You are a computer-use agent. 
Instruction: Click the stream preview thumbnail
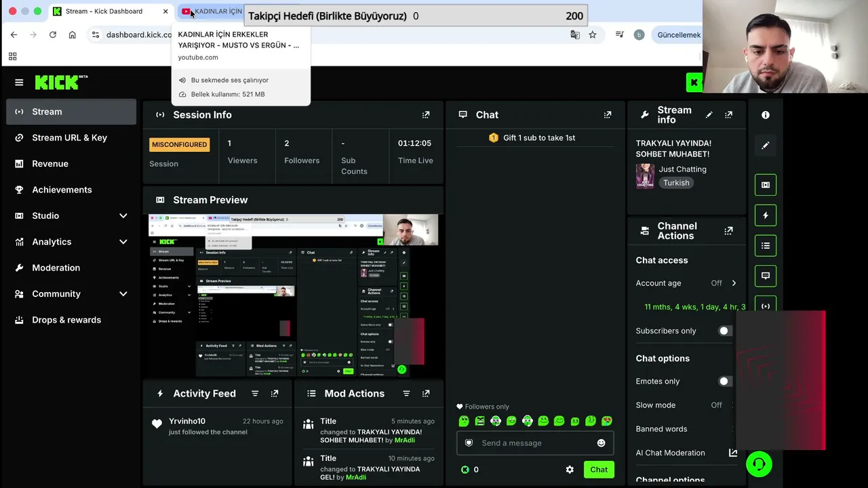(x=294, y=296)
